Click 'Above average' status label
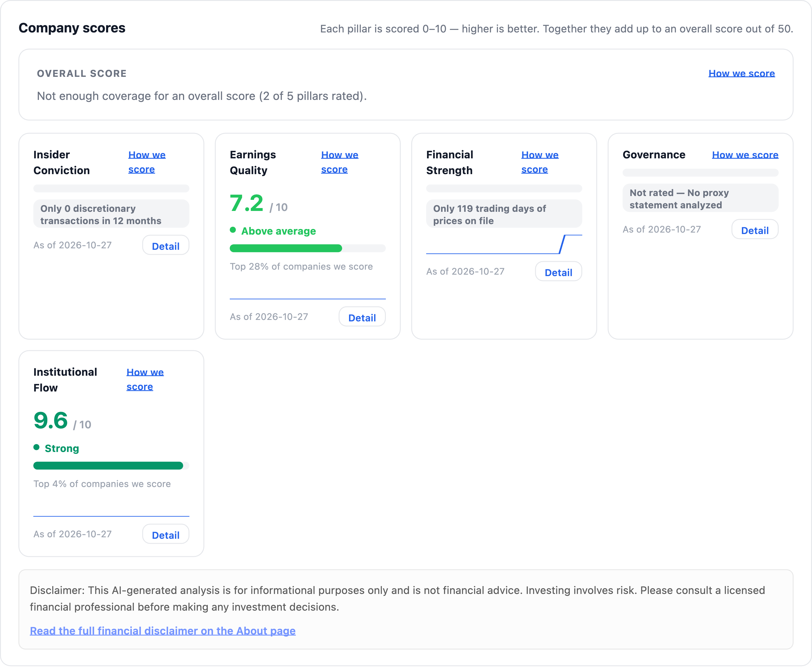Viewport: 812px width, 667px height. tap(278, 231)
